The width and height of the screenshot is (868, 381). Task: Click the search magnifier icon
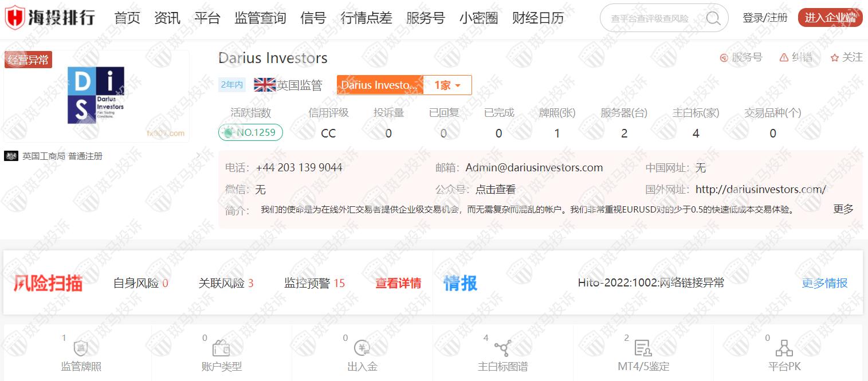[713, 18]
